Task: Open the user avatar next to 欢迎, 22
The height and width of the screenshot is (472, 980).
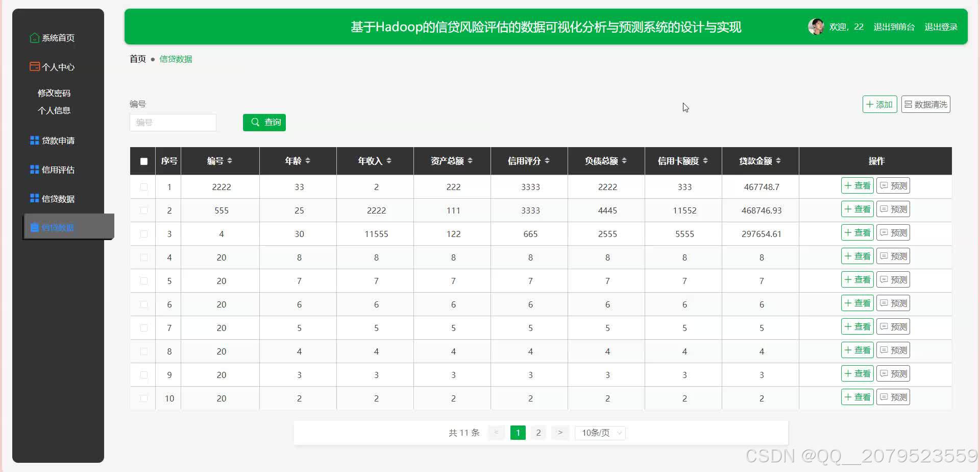Action: 817,27
